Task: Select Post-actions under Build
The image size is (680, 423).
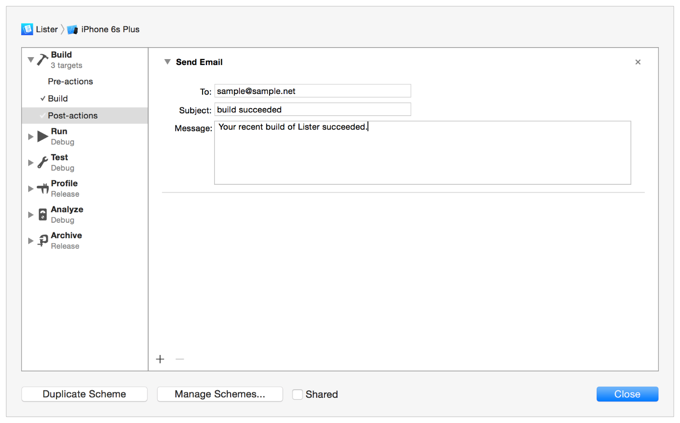Action: pyautogui.click(x=85, y=115)
